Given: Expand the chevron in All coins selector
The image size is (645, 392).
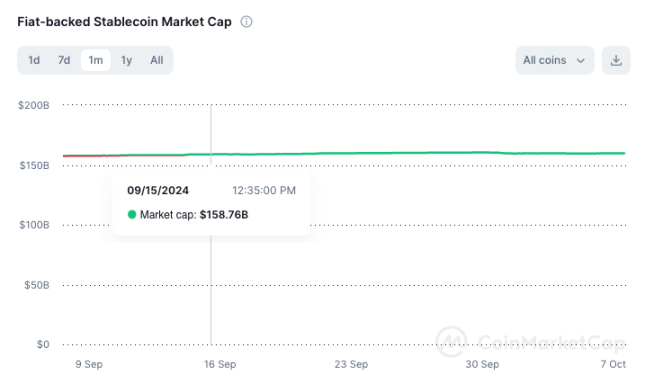Looking at the screenshot, I should click(580, 61).
